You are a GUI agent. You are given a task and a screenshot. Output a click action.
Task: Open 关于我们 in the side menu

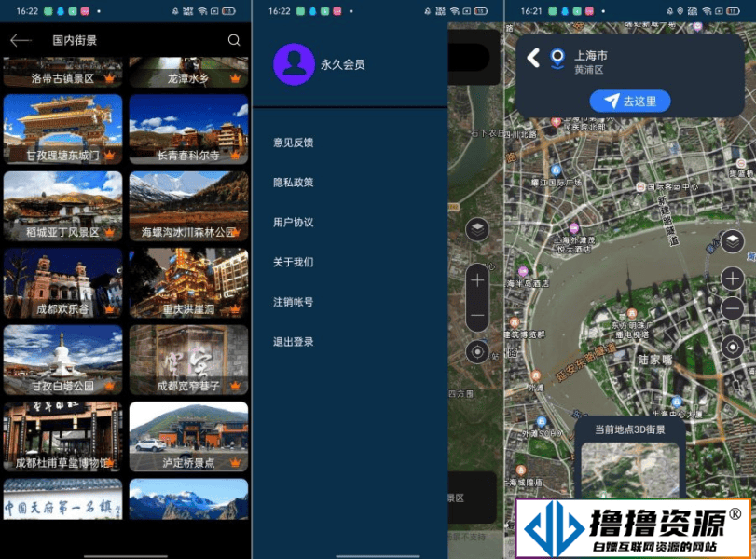pyautogui.click(x=293, y=262)
